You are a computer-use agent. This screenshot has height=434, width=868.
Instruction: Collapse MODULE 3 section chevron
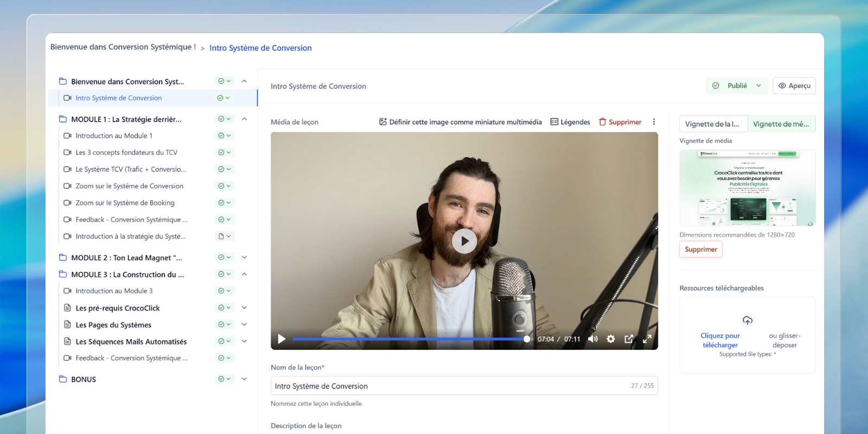click(244, 274)
